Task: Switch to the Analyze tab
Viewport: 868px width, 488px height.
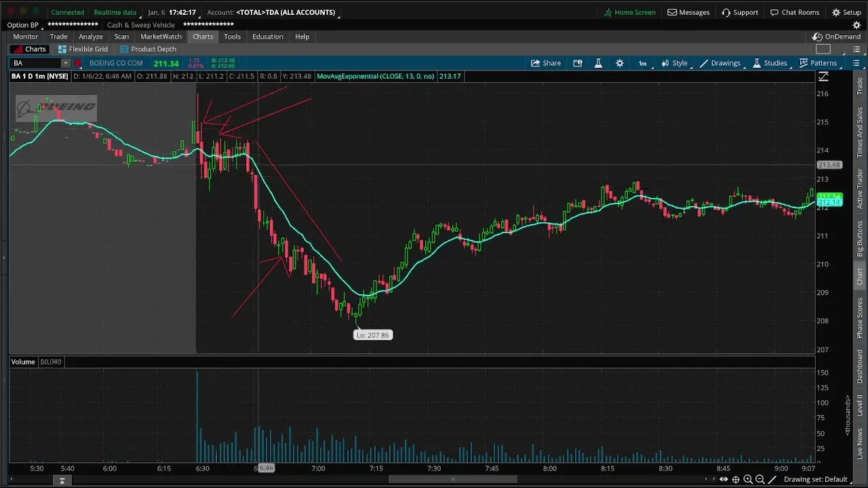Action: point(90,37)
